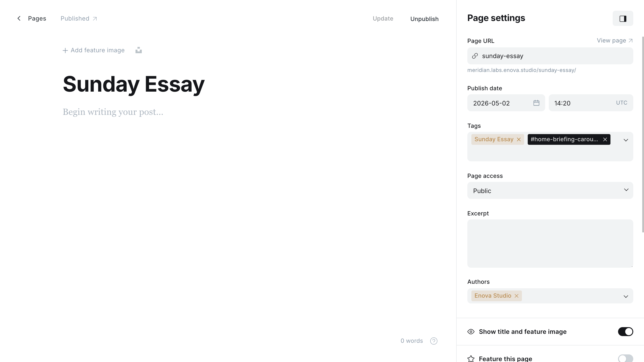Click the star icon for Feature this page
This screenshot has height=362, width=644.
pyautogui.click(x=471, y=359)
